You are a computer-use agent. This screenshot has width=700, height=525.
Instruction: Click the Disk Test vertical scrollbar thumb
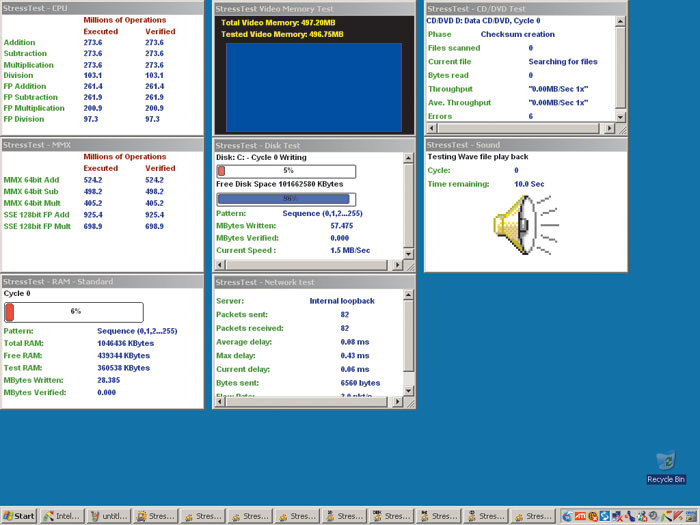pos(408,205)
